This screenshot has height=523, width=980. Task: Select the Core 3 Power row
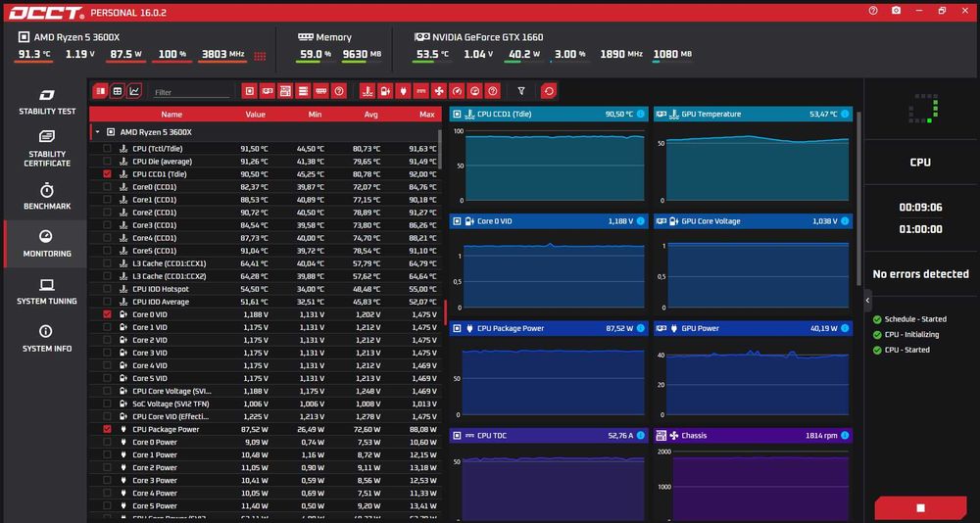[265, 481]
